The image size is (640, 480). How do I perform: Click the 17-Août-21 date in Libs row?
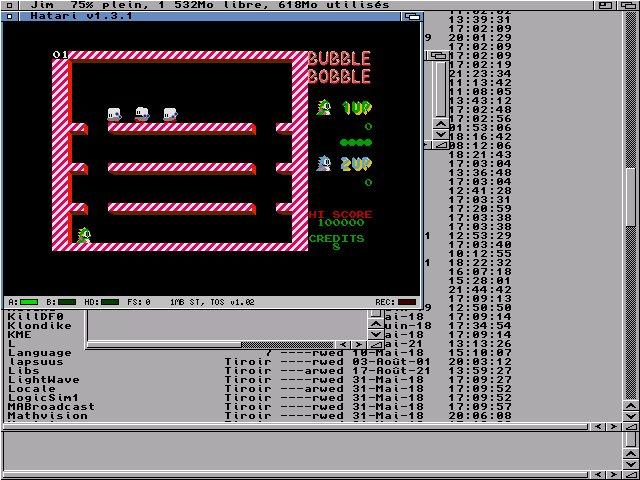(392, 370)
